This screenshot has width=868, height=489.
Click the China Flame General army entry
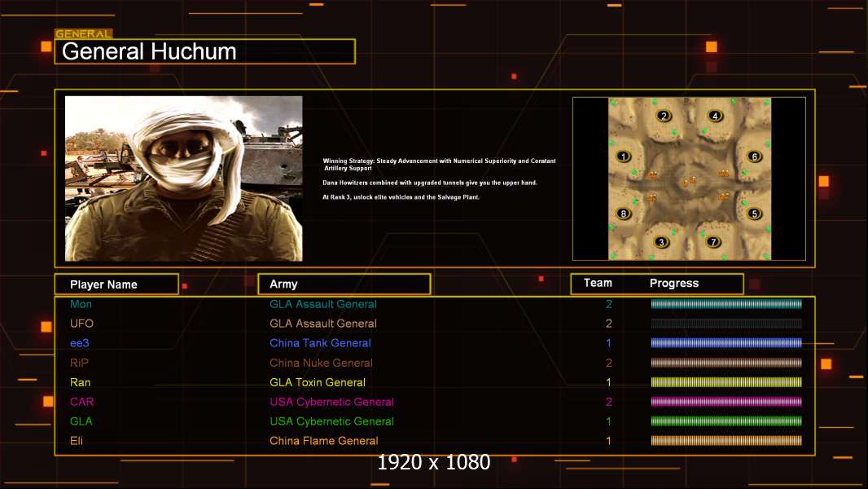(x=324, y=441)
